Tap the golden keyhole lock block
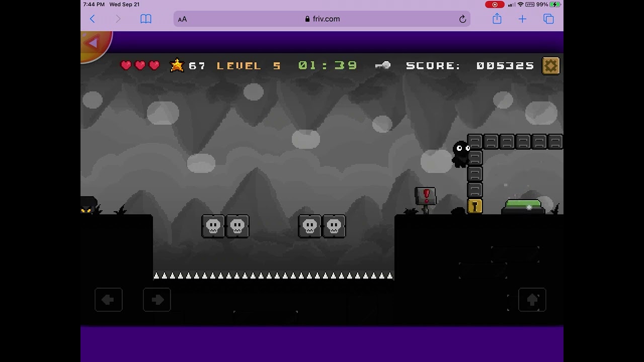Screen dimensions: 644x362 point(475,206)
